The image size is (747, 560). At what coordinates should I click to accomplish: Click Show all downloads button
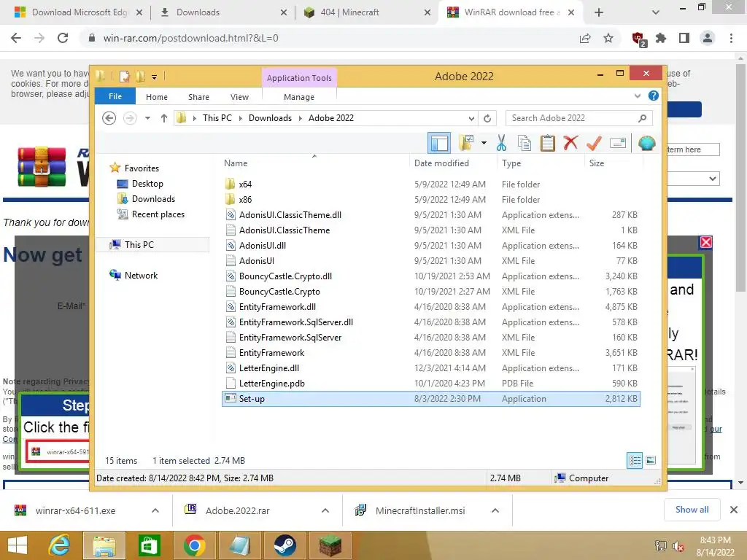point(692,510)
